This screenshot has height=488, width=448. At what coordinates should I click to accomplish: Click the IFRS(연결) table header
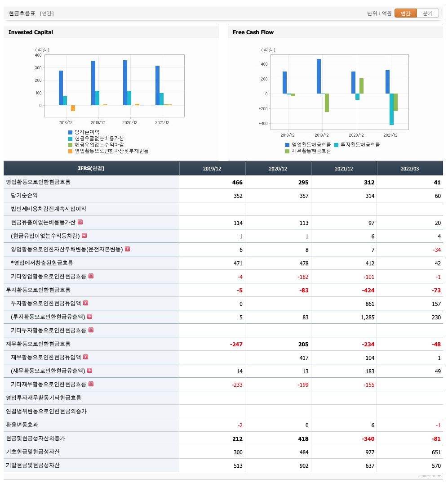[91, 168]
